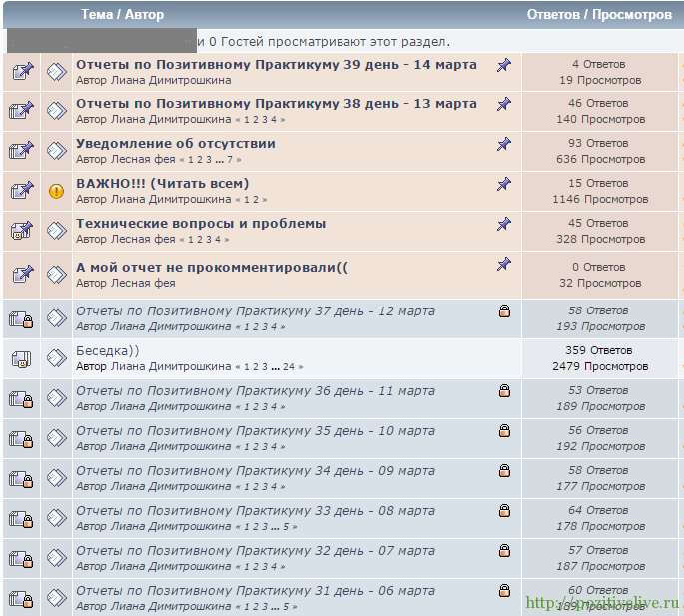Jump to page 7 of "Уведомление об отсутствии"
684x616 pixels.
(x=230, y=160)
